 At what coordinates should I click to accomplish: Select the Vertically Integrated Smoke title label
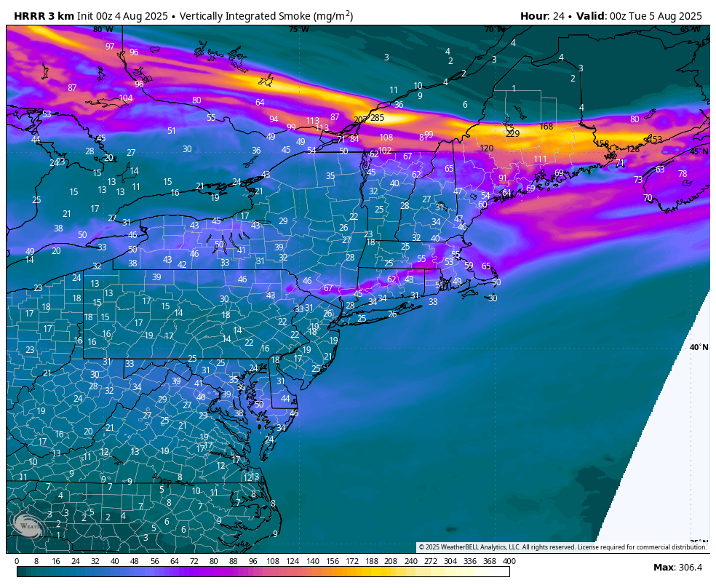(266, 16)
